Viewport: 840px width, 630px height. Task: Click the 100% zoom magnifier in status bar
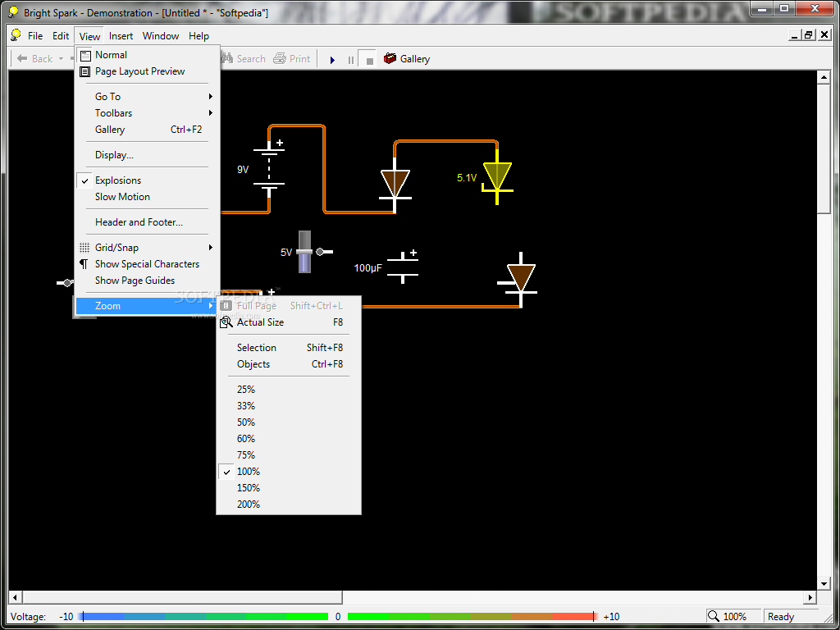714,616
